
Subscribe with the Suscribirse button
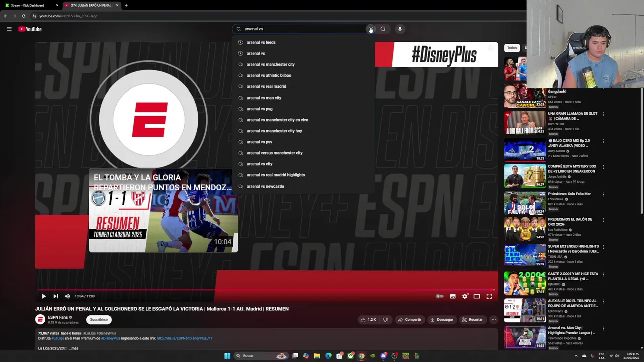pos(99,319)
